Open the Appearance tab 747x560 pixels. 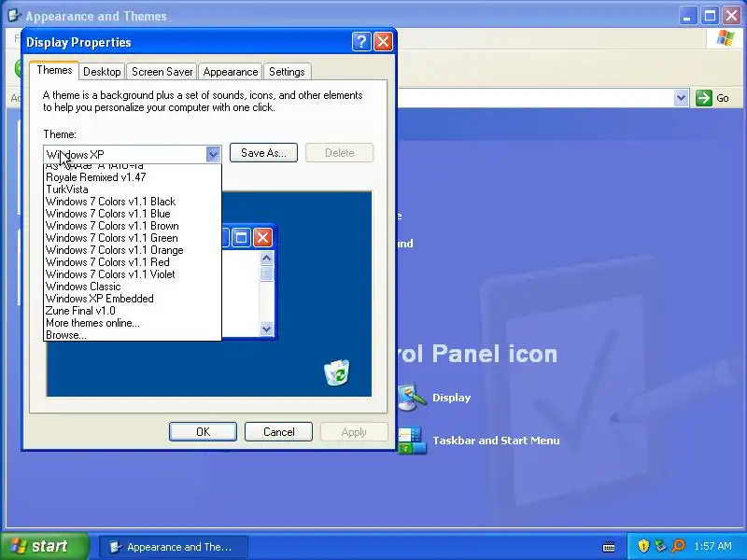pyautogui.click(x=230, y=72)
